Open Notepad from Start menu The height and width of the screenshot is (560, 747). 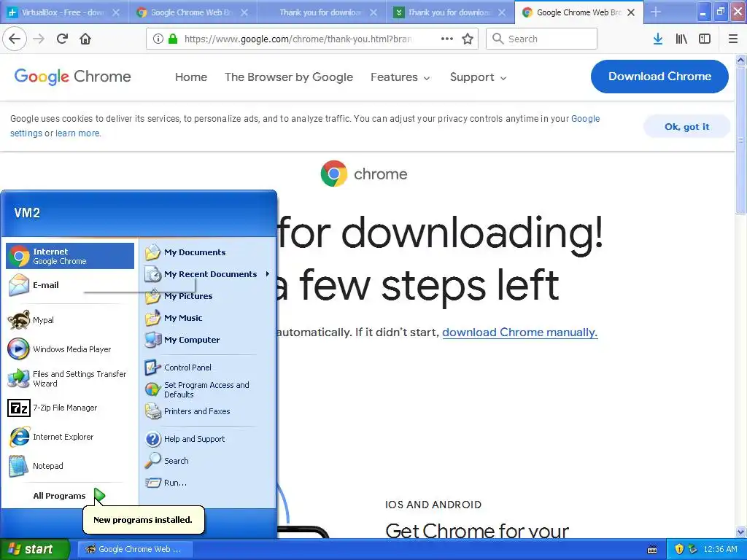[70, 466]
